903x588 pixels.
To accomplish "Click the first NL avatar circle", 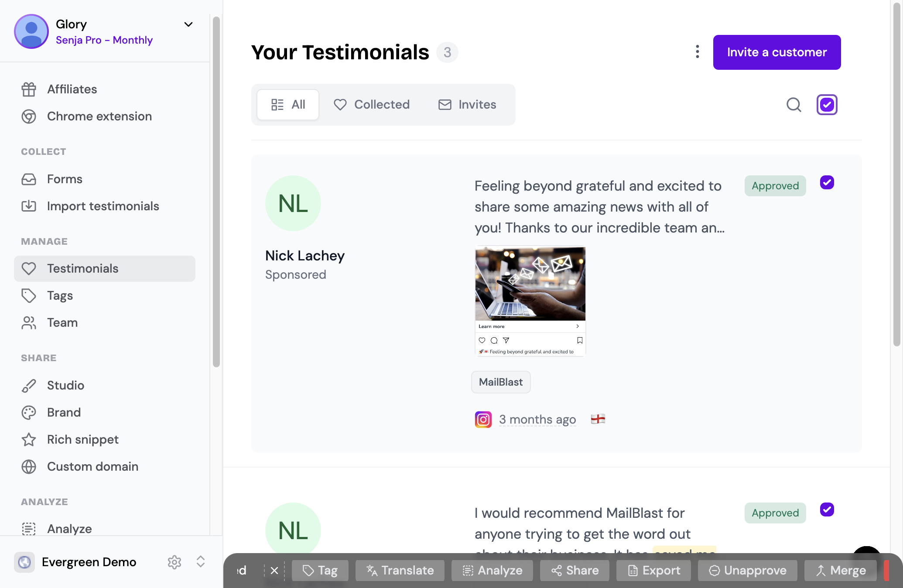I will point(293,203).
